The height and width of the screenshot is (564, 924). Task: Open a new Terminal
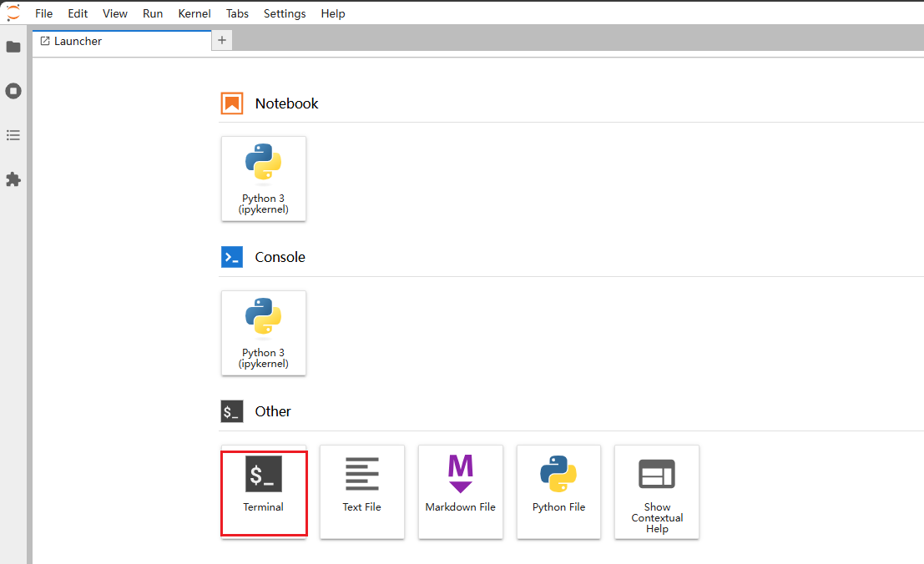(264, 491)
